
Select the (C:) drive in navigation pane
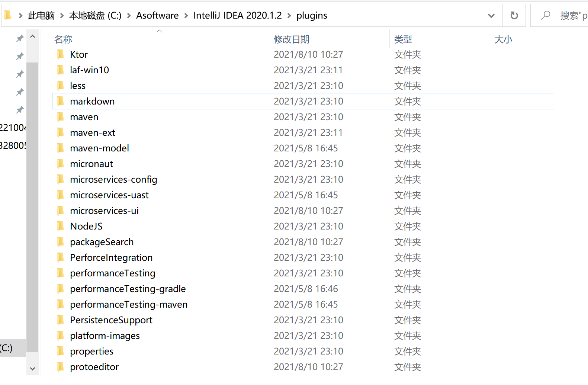coord(13,348)
